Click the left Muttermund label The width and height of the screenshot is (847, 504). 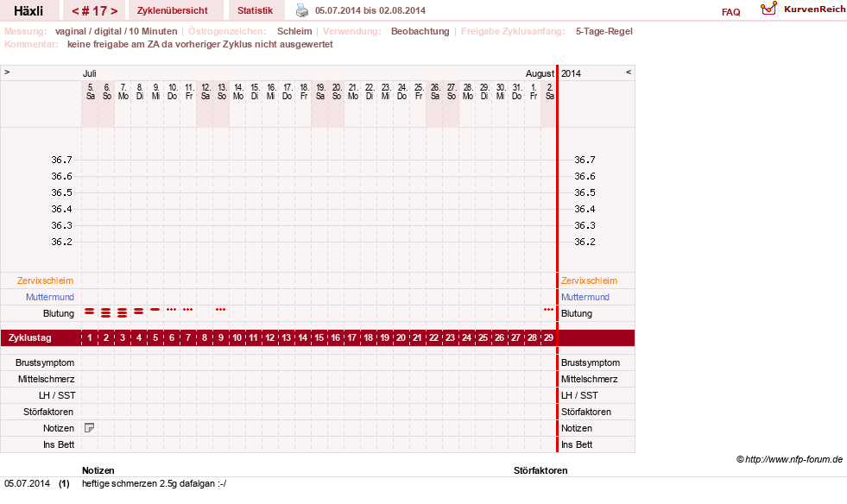[x=50, y=297]
